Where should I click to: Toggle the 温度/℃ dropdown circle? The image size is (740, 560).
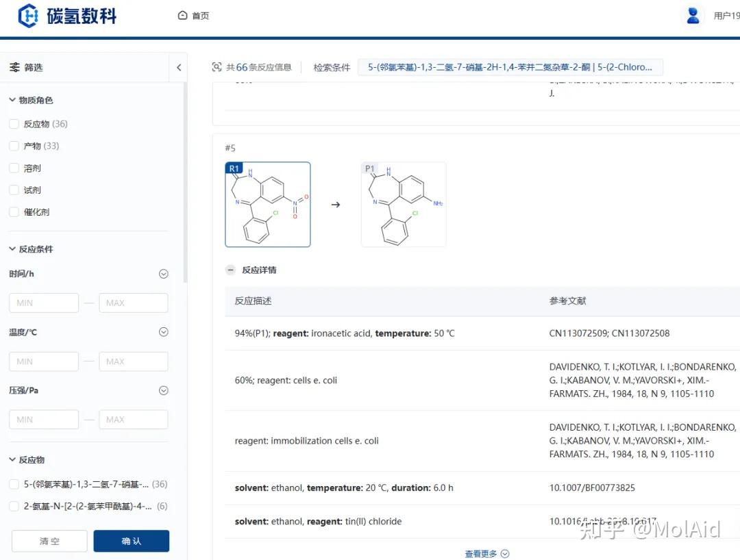[x=163, y=332]
